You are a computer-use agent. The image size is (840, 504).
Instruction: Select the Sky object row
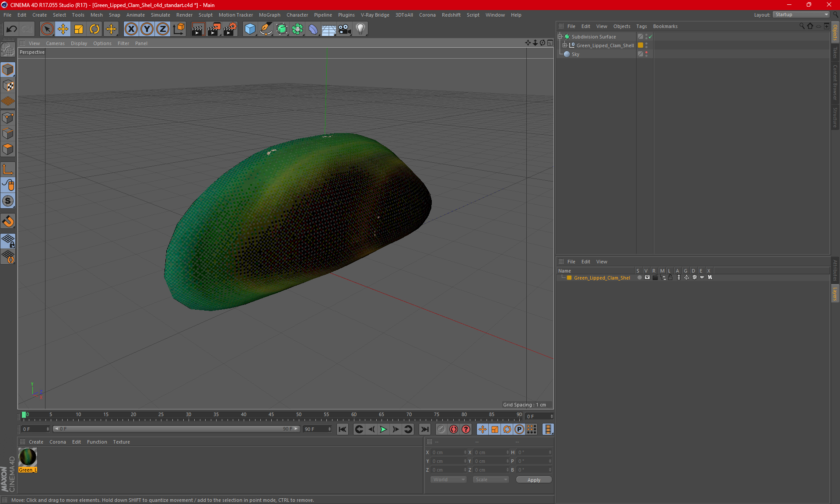[x=575, y=54]
